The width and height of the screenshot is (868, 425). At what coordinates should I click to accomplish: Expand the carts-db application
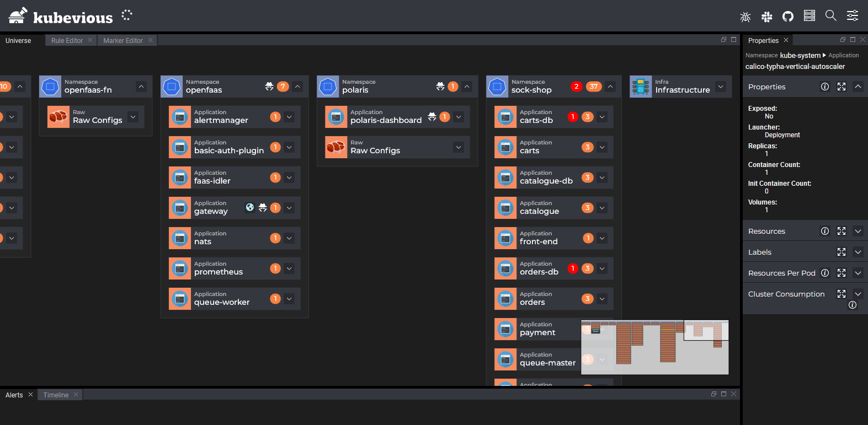pyautogui.click(x=602, y=117)
